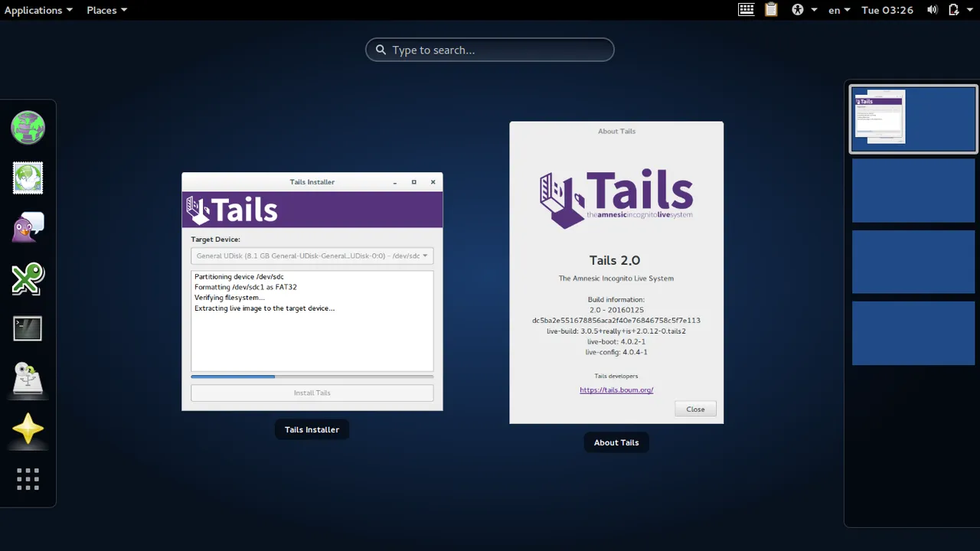The image size is (980, 551).
Task: Open the universal access dropdown arrow
Action: (x=814, y=10)
